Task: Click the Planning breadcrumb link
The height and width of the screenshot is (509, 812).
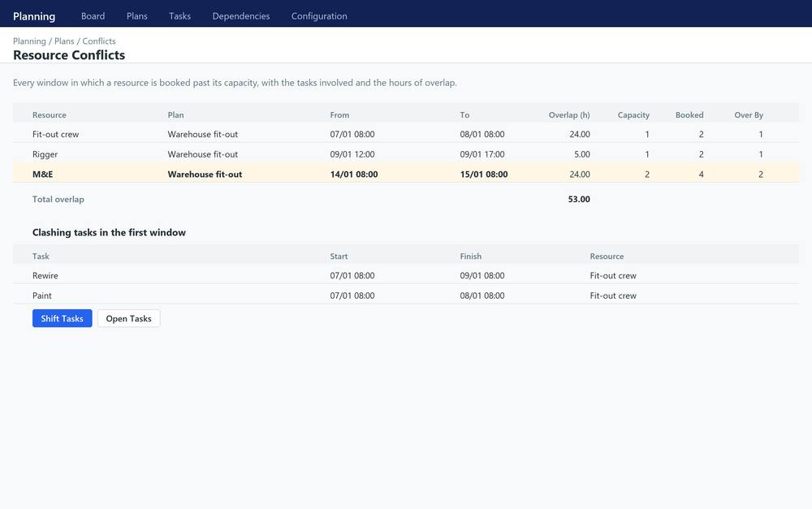Action: coord(29,41)
